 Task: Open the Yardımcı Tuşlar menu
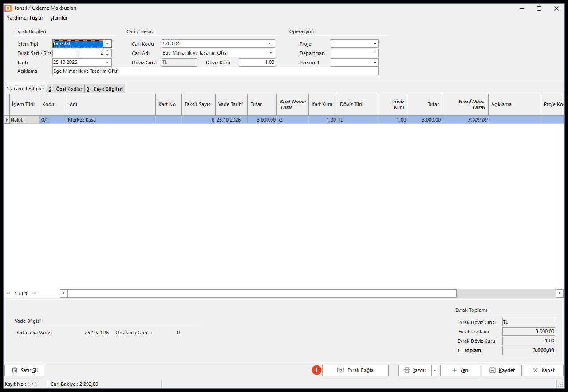25,18
